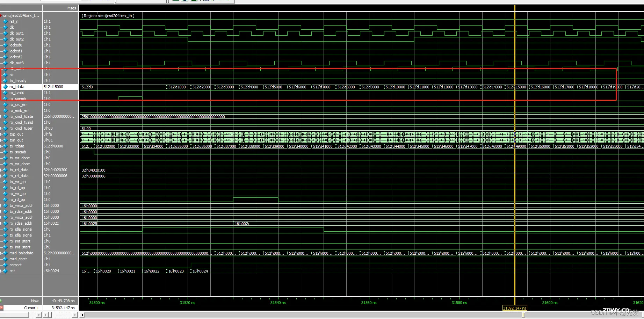Select the rxrd_corrt signal name
The image size is (644, 319).
(x=18, y=259)
